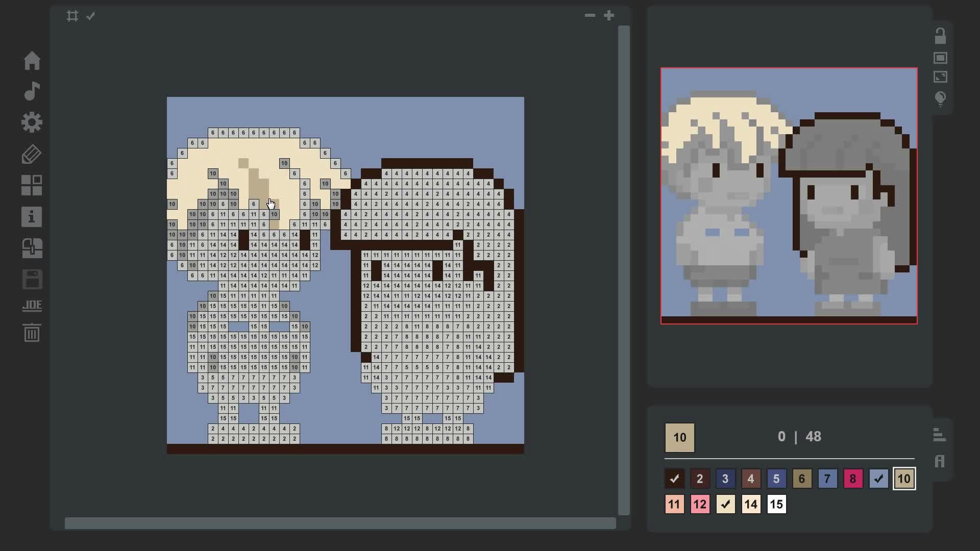Pick color swatch number 4

point(751,479)
